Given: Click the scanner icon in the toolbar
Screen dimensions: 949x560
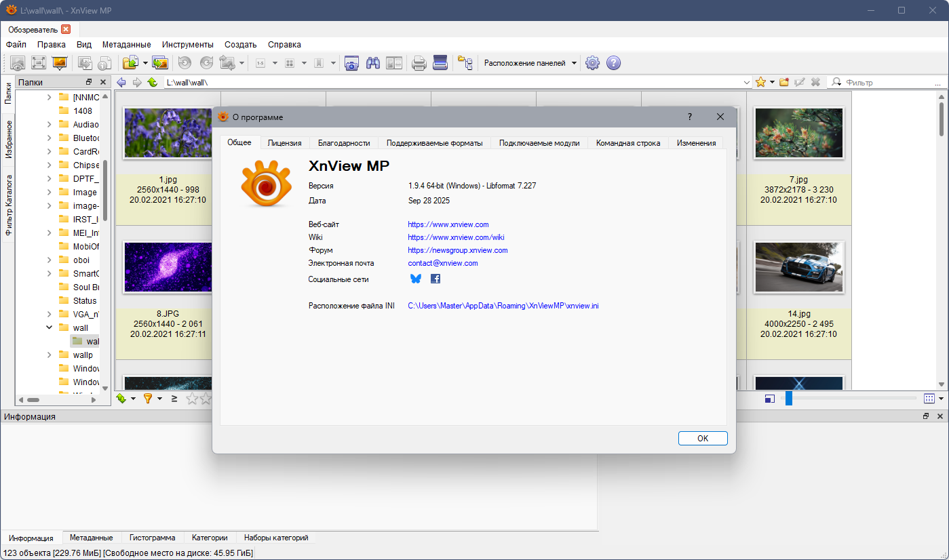Looking at the screenshot, I should pos(440,63).
